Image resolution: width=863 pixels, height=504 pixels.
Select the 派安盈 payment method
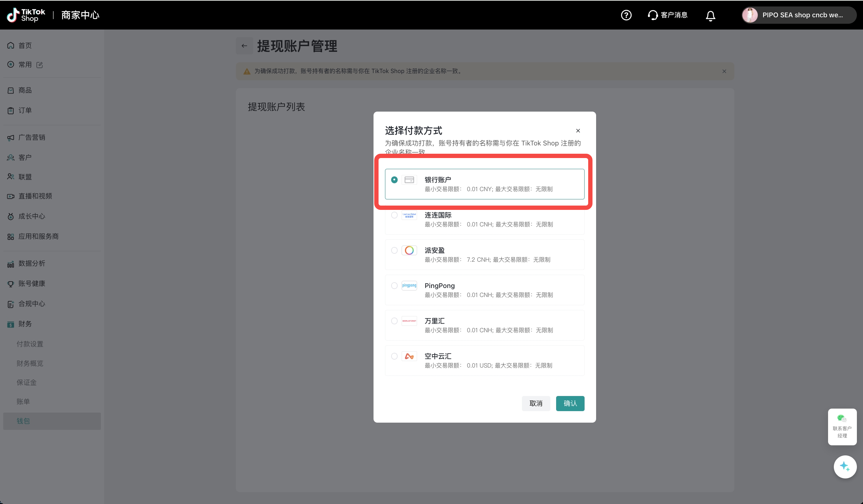click(394, 251)
